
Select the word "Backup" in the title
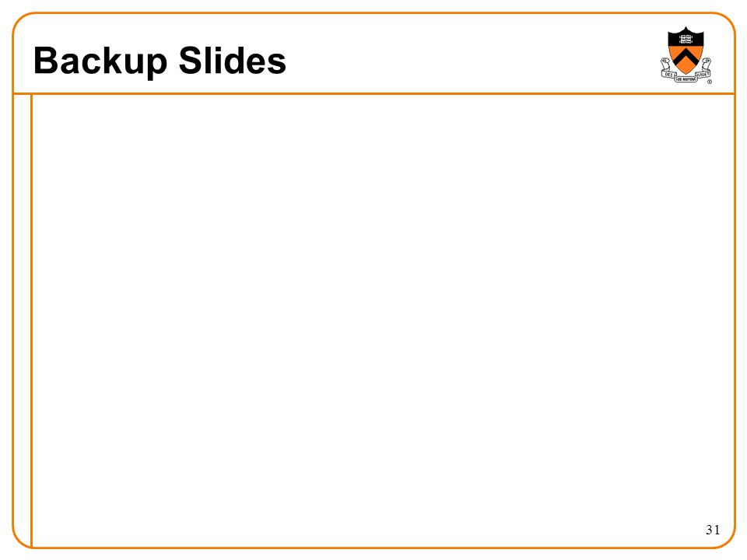pos(100,61)
